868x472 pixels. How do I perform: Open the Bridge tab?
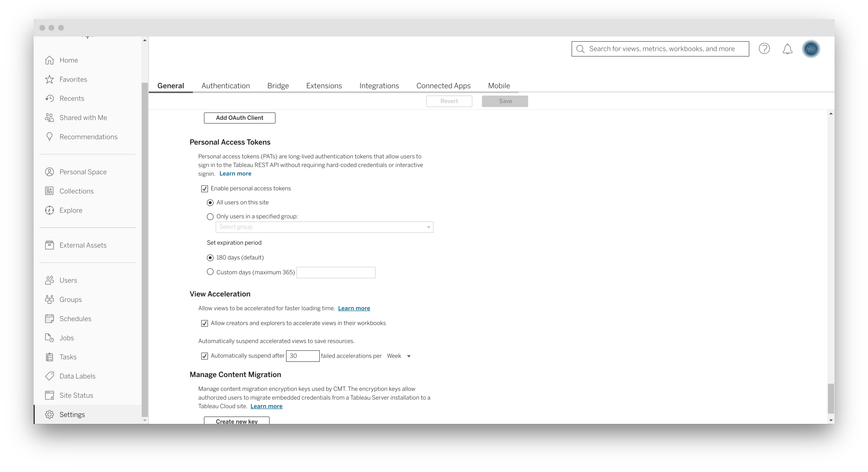click(x=278, y=86)
